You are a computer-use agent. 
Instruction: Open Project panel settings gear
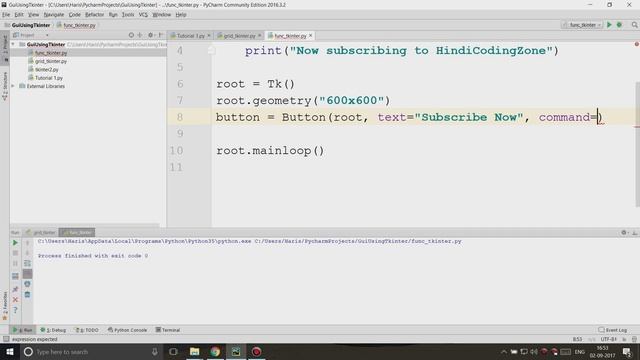[151, 35]
